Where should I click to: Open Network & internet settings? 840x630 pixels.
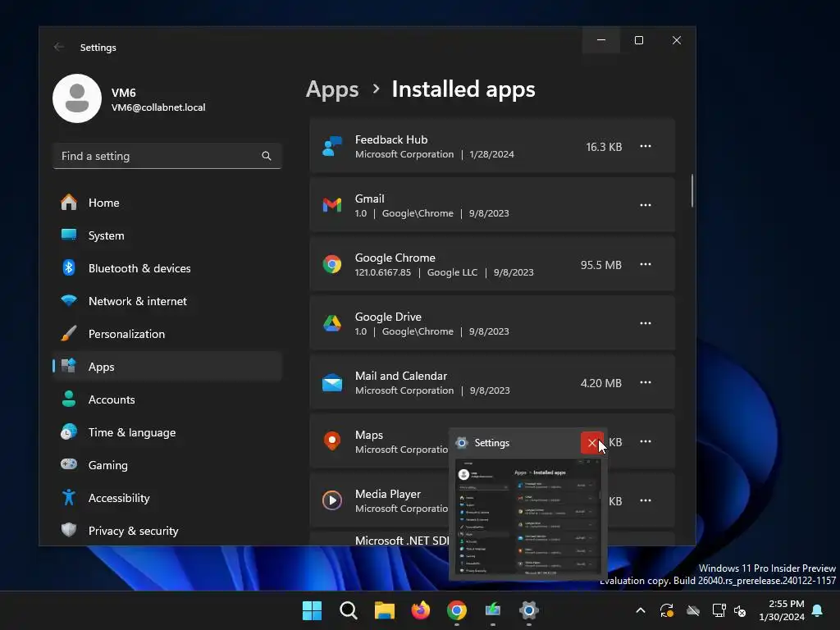[167, 301]
